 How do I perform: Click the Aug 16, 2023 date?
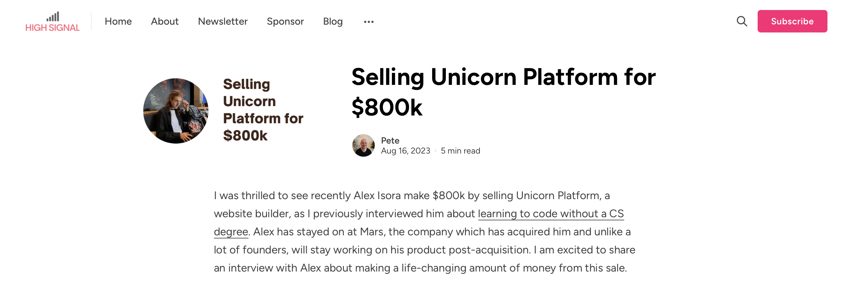pos(405,151)
